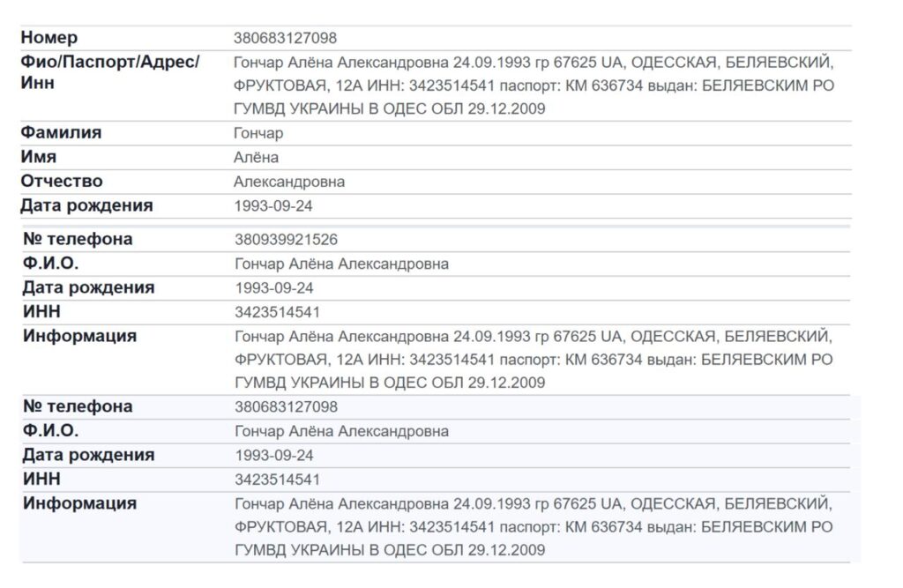Click the last "Информация" label
903x588 pixels.
[79, 503]
